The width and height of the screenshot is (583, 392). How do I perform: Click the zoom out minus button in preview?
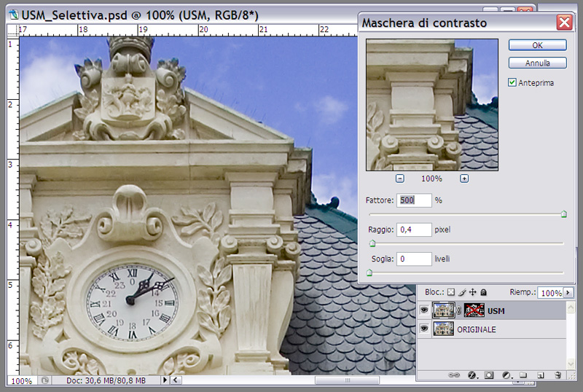[x=400, y=179]
